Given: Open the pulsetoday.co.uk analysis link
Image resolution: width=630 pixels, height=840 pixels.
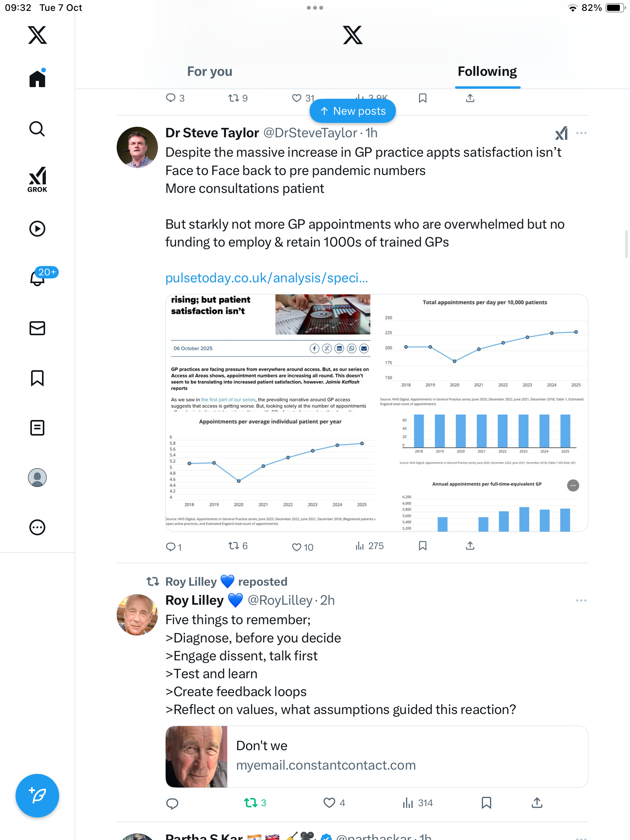Looking at the screenshot, I should 267,278.
